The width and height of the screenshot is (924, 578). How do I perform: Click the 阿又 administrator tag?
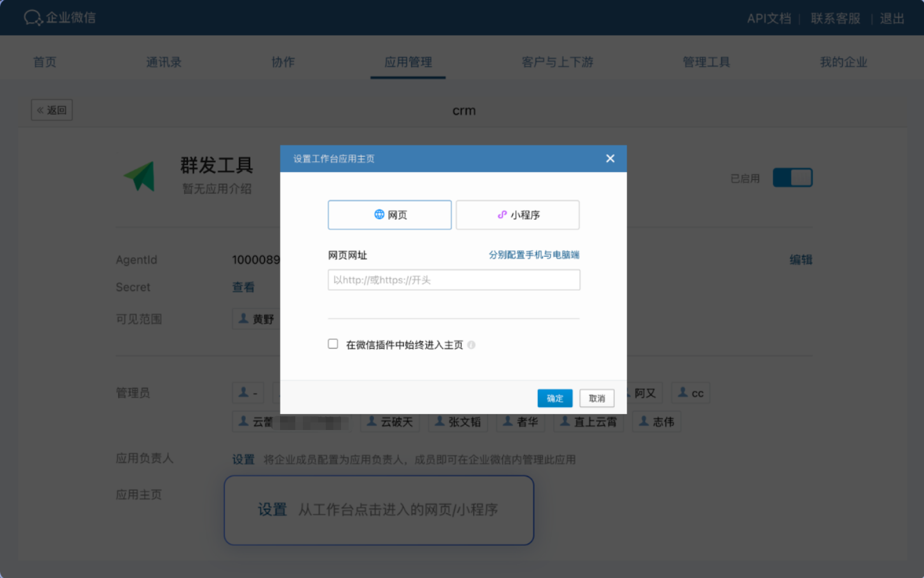[x=644, y=393]
